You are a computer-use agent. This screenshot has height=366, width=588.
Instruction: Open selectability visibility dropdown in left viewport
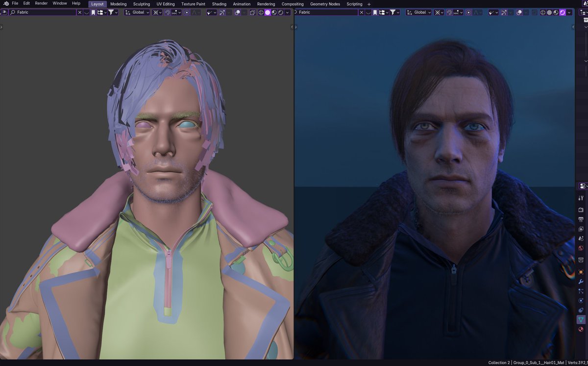(211, 12)
